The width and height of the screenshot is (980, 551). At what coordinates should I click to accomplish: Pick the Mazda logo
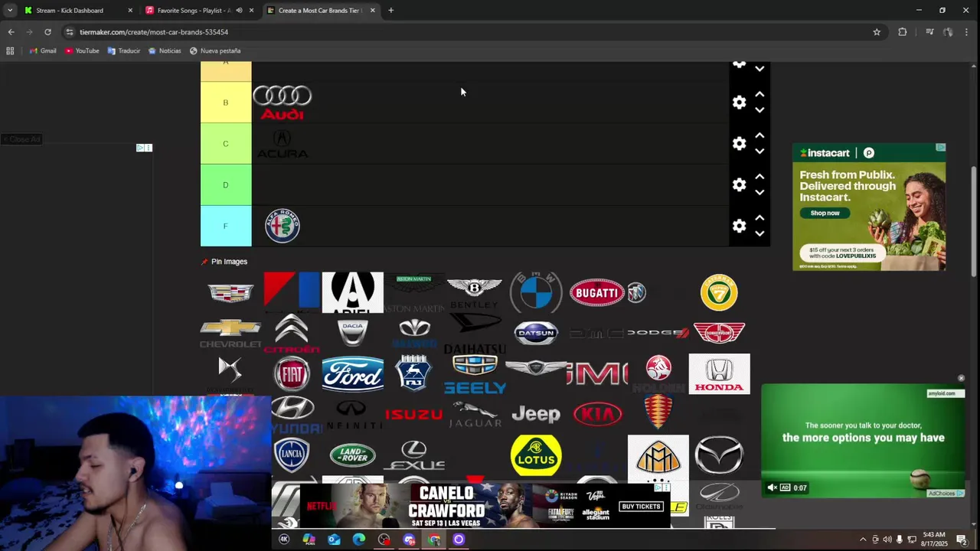pos(719,455)
